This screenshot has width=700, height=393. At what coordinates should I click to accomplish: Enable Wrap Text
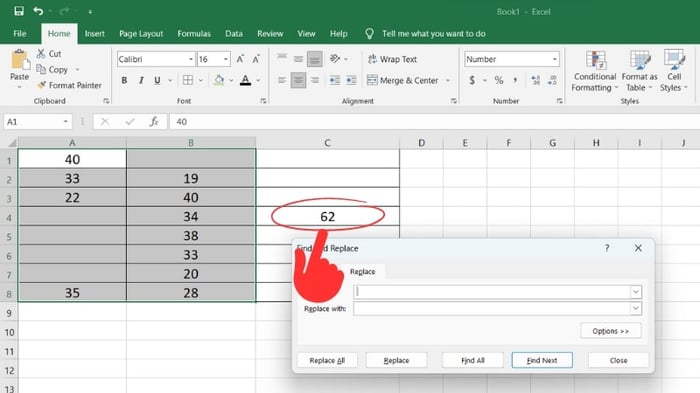[x=392, y=59]
